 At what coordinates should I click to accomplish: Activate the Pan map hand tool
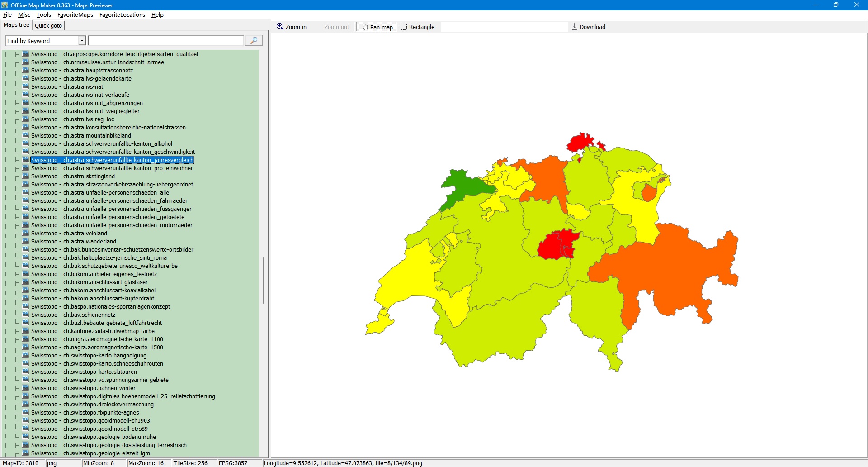coord(377,27)
